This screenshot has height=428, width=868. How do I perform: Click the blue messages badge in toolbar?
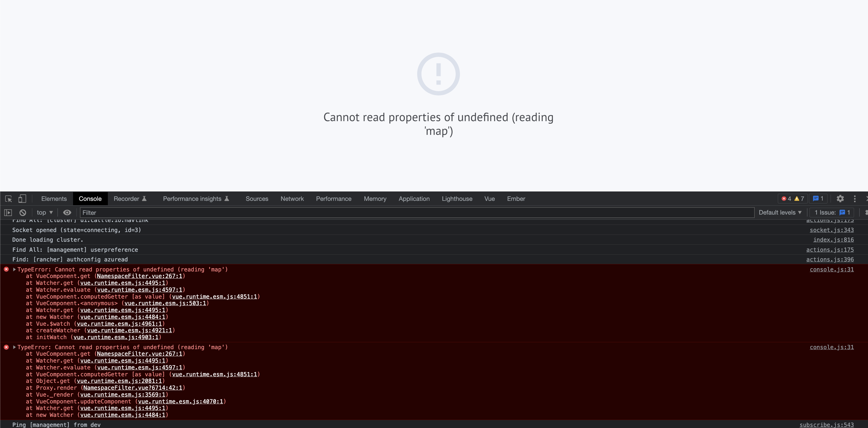(818, 199)
